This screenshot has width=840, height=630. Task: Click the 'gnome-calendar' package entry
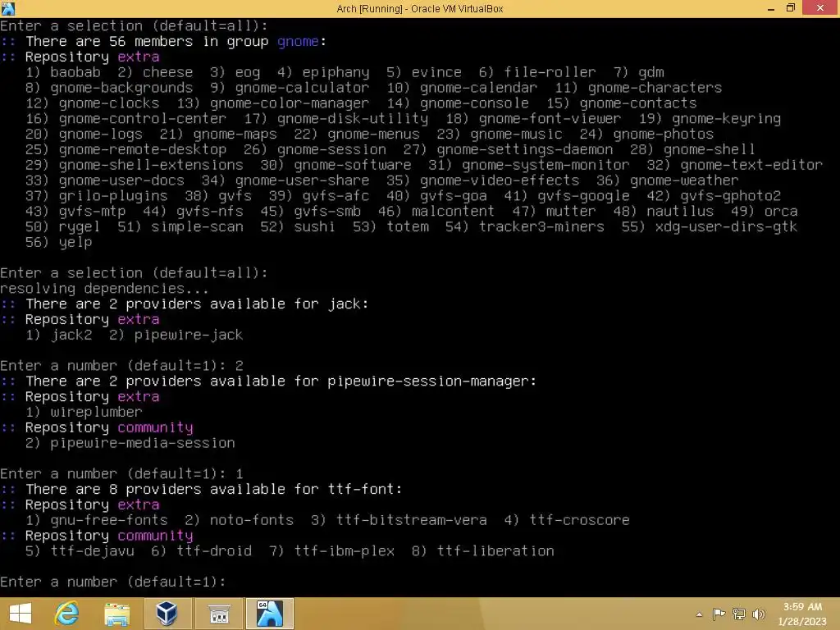(478, 88)
